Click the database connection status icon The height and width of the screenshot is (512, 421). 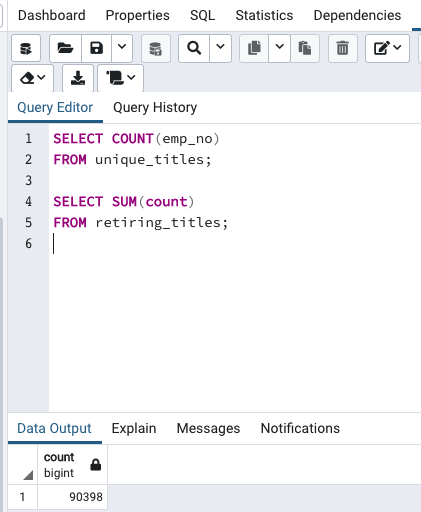26,48
